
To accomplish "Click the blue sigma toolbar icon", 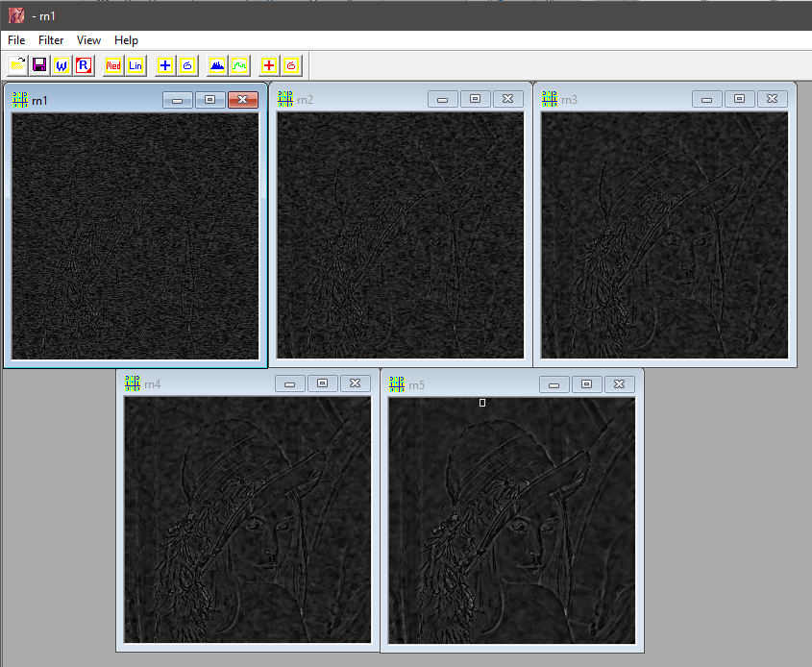I will [187, 65].
